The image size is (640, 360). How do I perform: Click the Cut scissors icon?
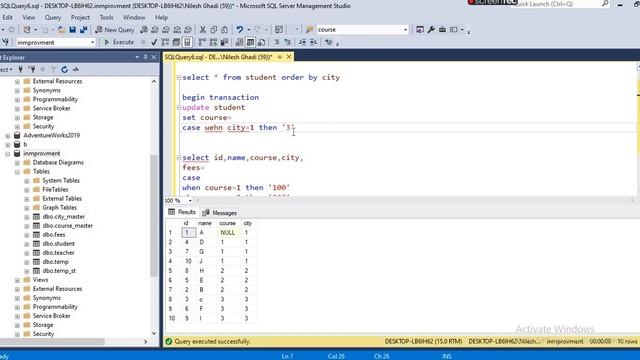coord(202,30)
